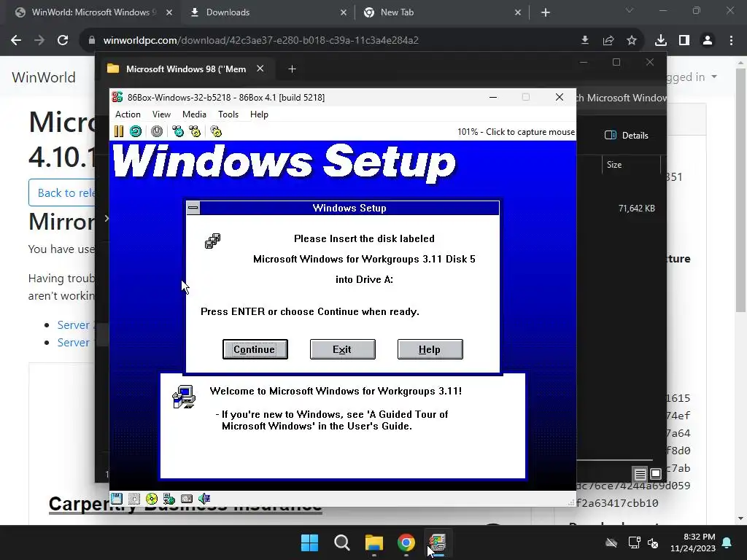Image resolution: width=747 pixels, height=560 pixels.
Task: Add new File Explorer tab
Action: pos(292,69)
